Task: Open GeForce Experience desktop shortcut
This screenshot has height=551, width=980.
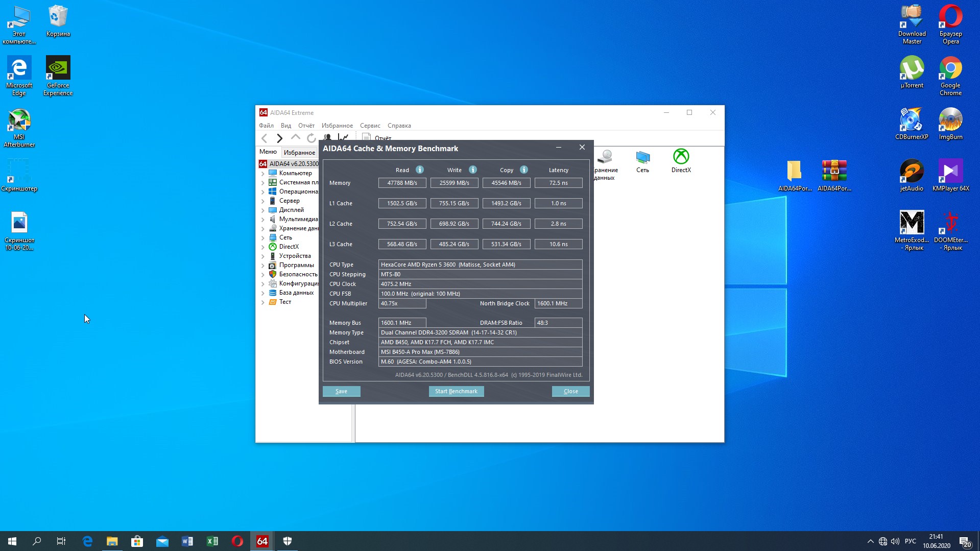Action: pos(58,76)
